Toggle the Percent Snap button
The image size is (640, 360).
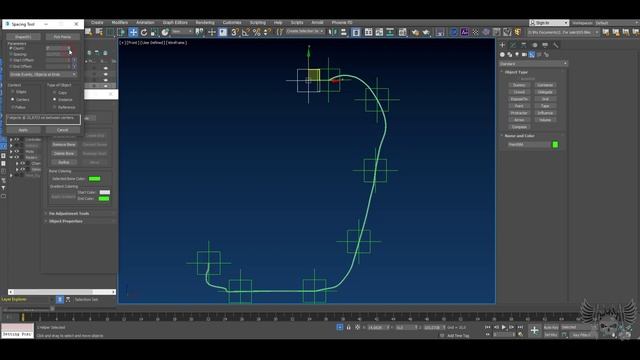point(256,32)
